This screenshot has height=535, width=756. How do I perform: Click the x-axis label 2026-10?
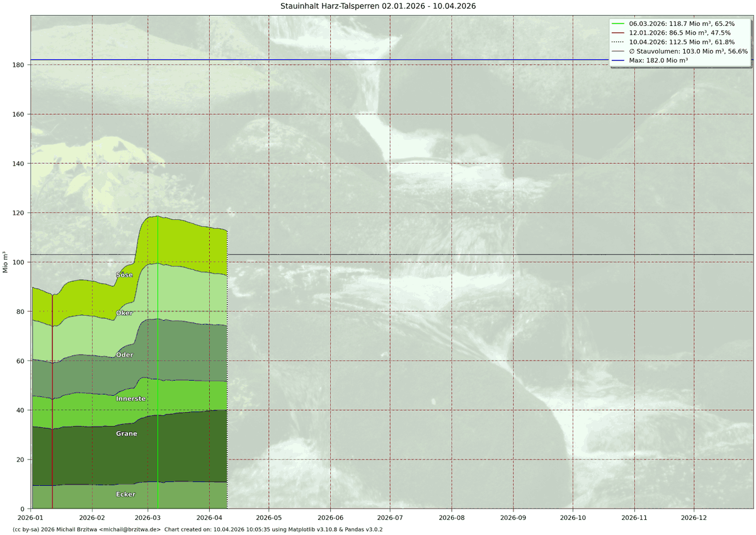[573, 517]
